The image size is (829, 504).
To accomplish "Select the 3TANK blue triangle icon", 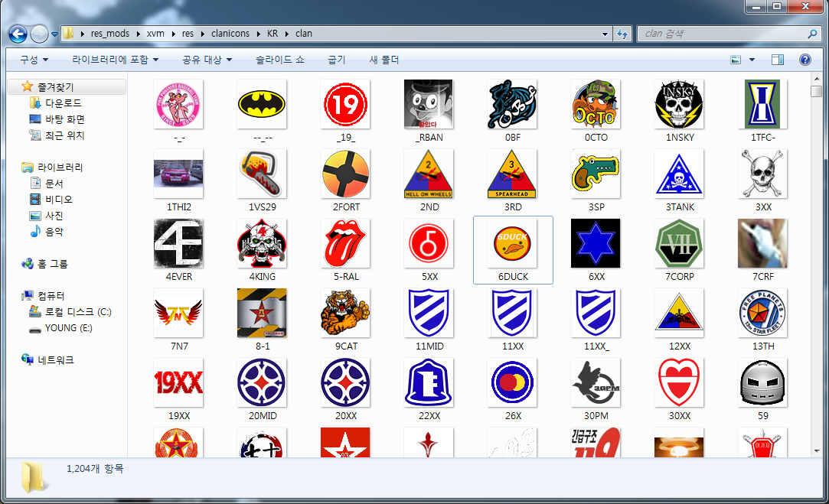I will pyautogui.click(x=680, y=174).
